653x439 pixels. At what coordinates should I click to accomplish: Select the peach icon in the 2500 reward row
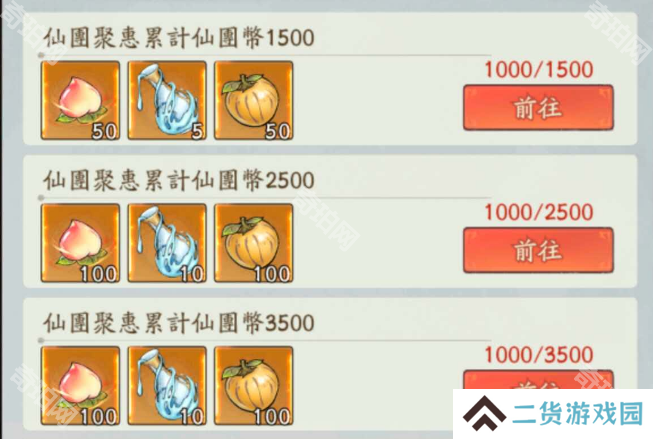[x=80, y=243]
